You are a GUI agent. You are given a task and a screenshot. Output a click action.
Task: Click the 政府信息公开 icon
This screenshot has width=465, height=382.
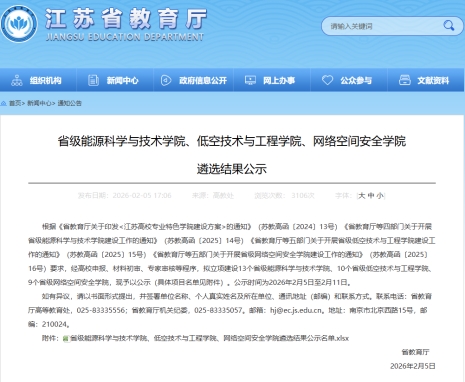[x=166, y=80]
